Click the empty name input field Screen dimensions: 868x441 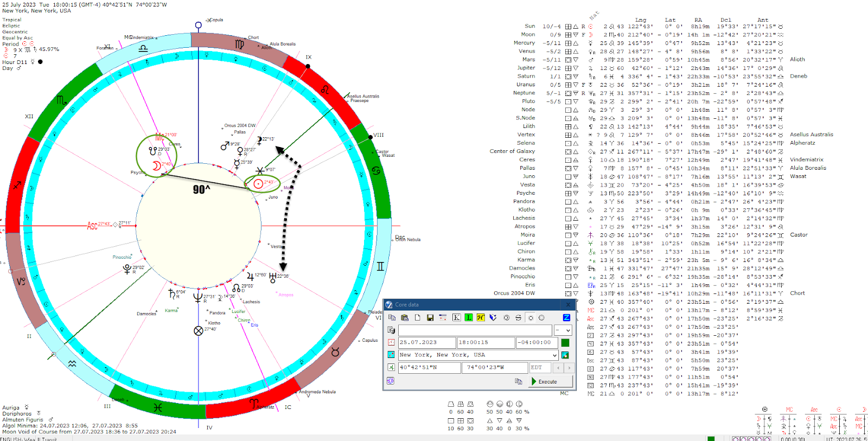(475, 330)
